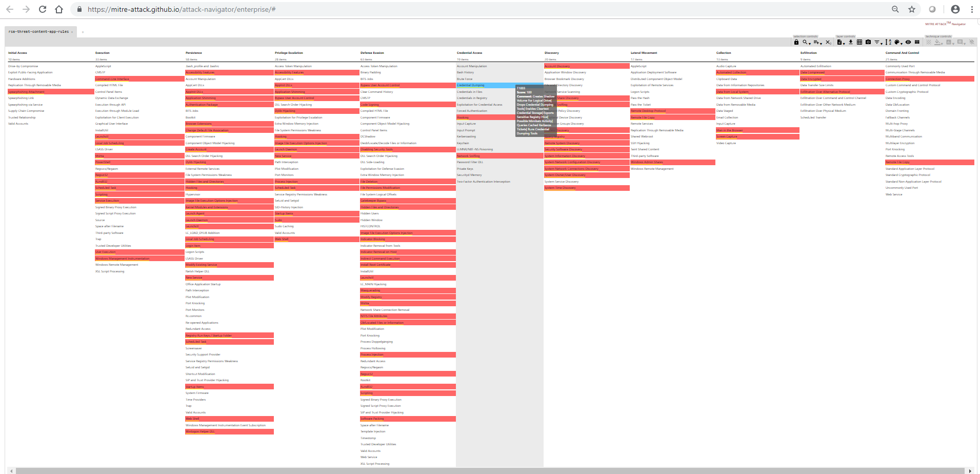Click the Command And Control tactic header
The height and width of the screenshot is (474, 980).
coord(902,53)
